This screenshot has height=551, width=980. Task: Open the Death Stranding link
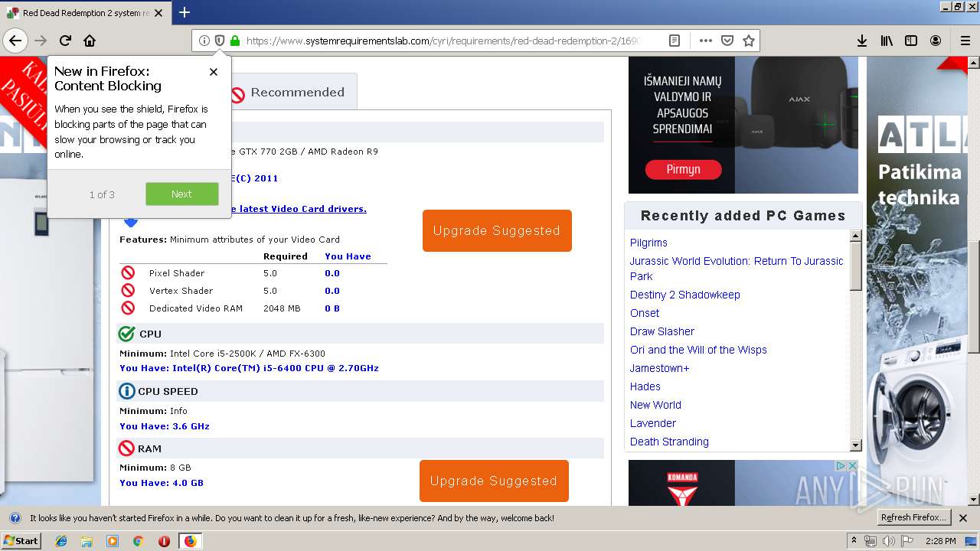tap(669, 442)
